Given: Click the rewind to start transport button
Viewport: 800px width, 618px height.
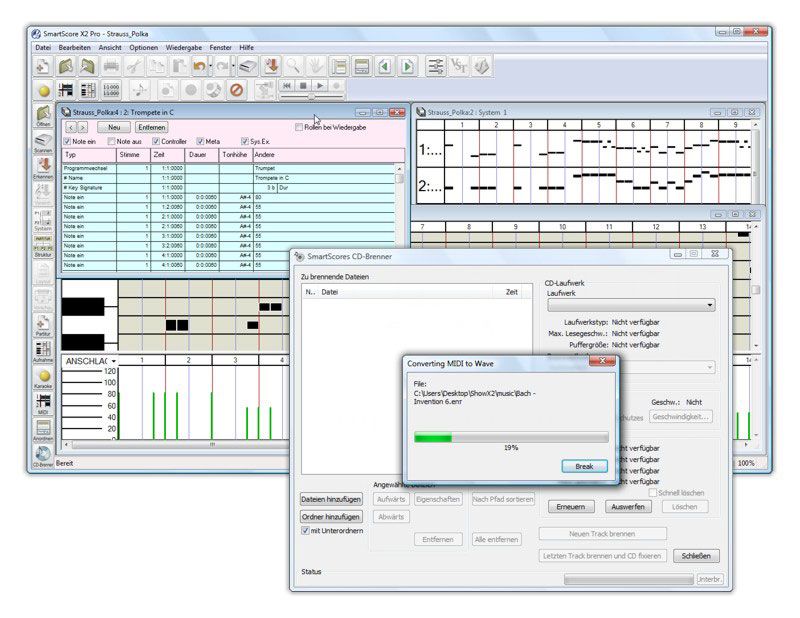Looking at the screenshot, I should (x=287, y=86).
